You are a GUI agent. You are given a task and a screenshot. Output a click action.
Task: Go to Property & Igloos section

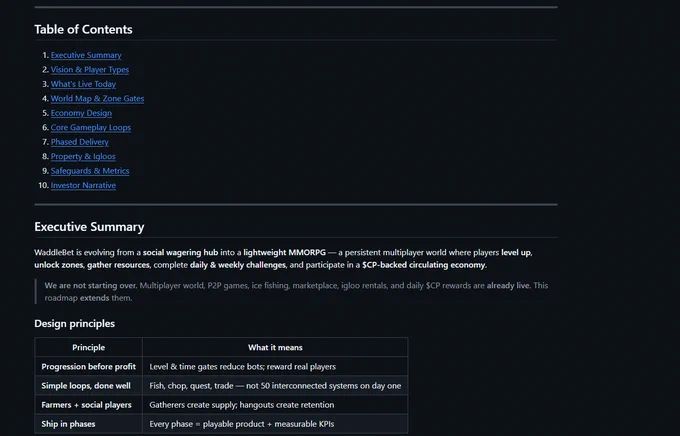pos(83,156)
